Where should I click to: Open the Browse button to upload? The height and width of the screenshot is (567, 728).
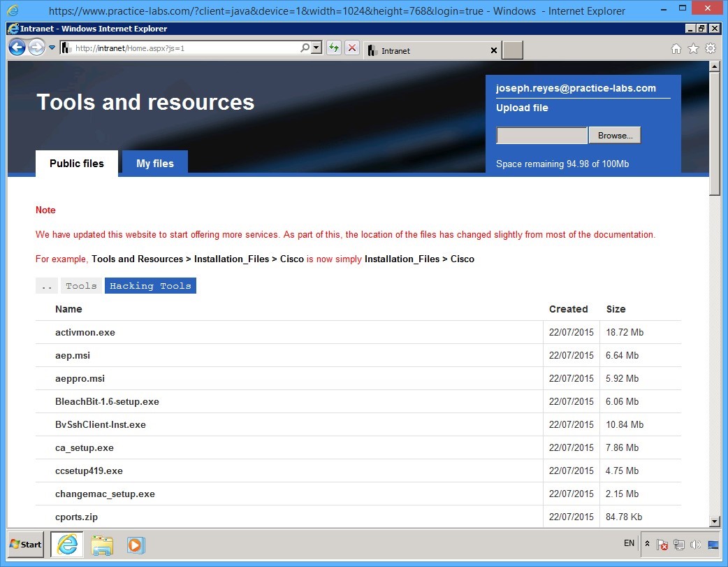click(614, 135)
